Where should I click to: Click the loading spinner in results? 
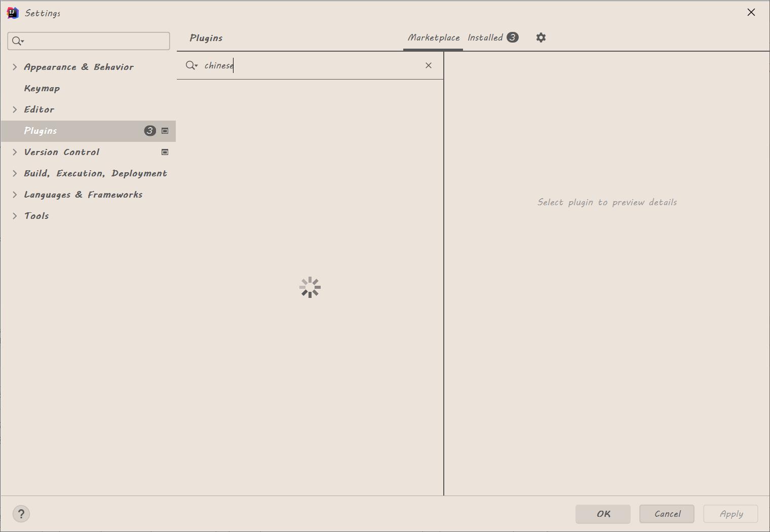310,287
